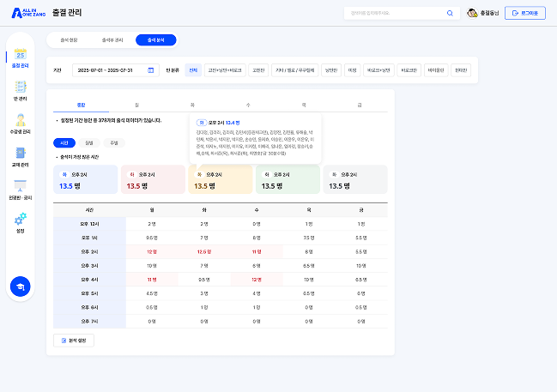Select the 종합 summary tab
557x392 pixels.
point(81,106)
